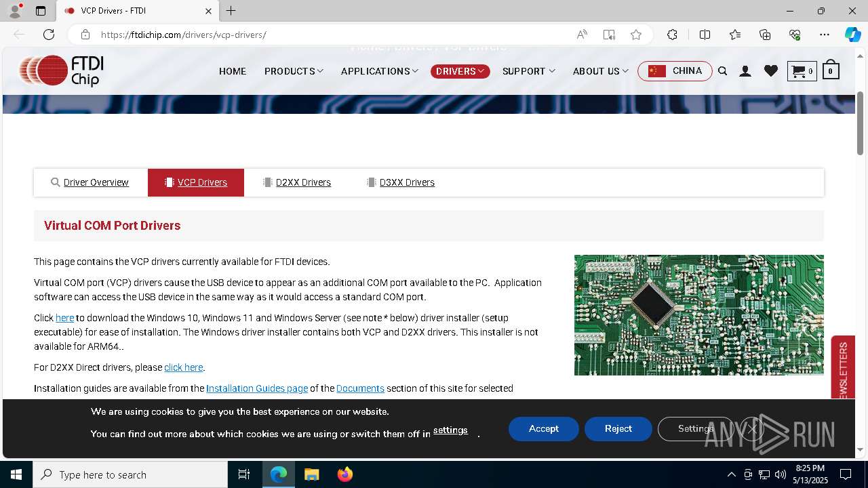Open Task View on taskbar
This screenshot has height=488, width=868.
point(244,474)
